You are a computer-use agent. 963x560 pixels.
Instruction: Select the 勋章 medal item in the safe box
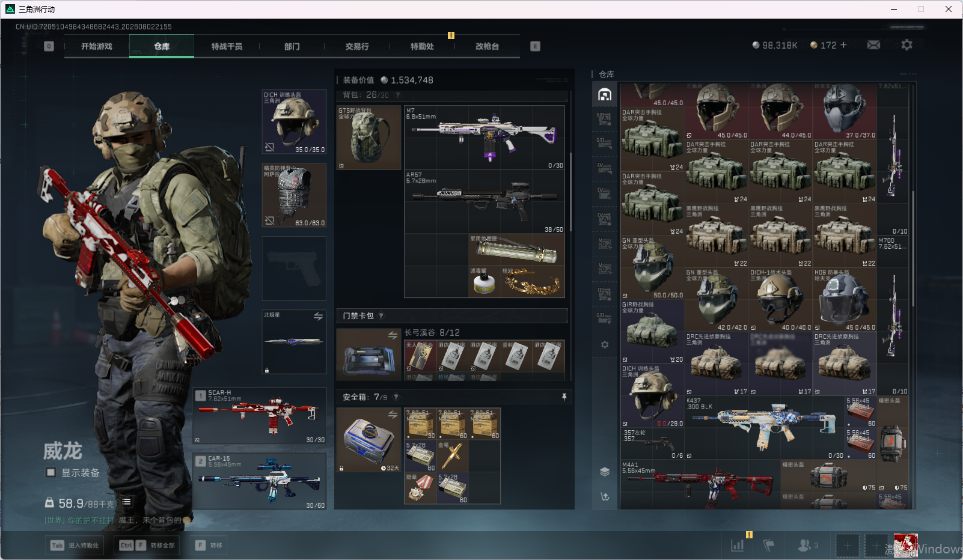click(420, 488)
